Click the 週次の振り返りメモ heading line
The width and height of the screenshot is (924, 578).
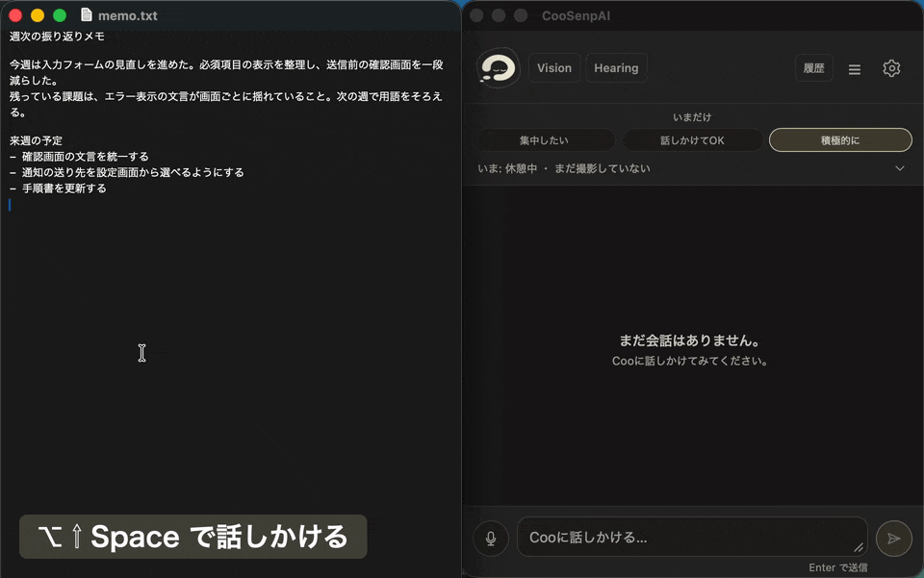click(x=57, y=37)
